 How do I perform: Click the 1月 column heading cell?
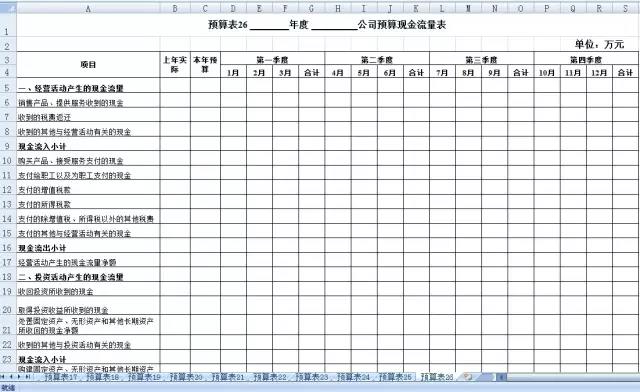pyautogui.click(x=233, y=72)
